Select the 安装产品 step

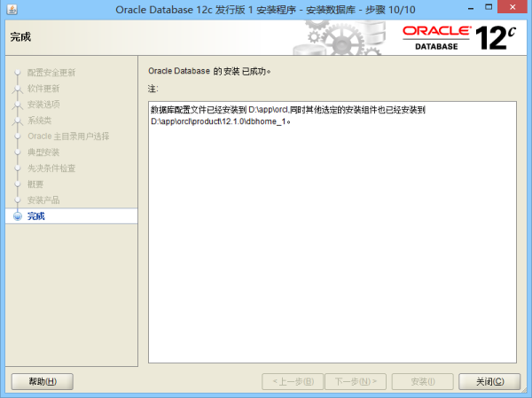[x=43, y=199]
